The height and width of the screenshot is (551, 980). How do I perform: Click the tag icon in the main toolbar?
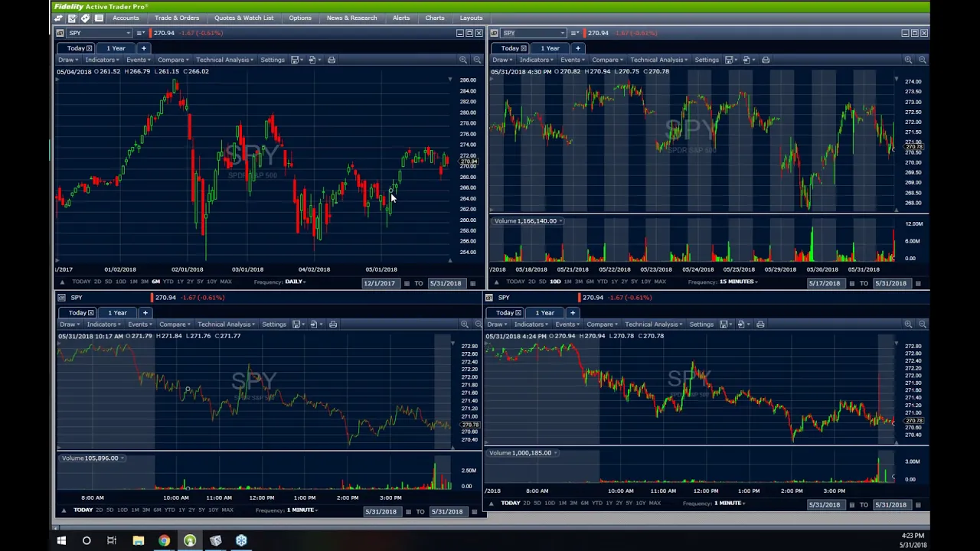(85, 18)
